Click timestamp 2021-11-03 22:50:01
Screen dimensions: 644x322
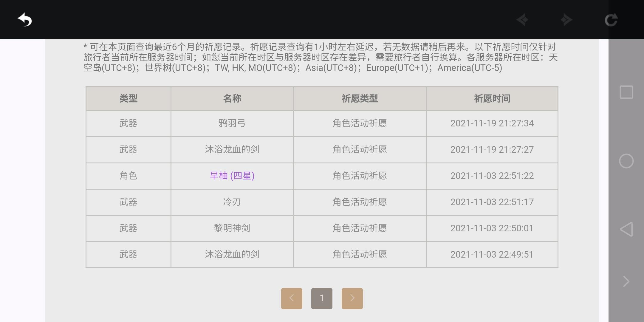pyautogui.click(x=492, y=228)
